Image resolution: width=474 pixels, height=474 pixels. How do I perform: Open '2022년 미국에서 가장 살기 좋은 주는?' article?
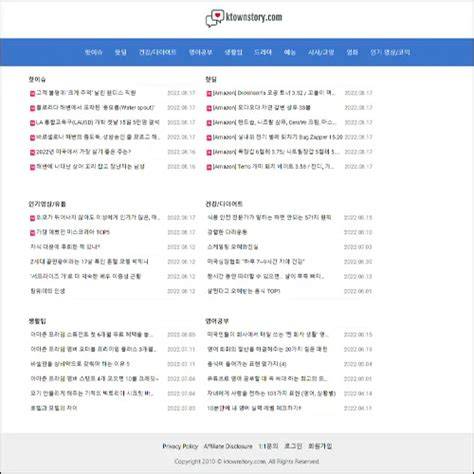tap(83, 152)
